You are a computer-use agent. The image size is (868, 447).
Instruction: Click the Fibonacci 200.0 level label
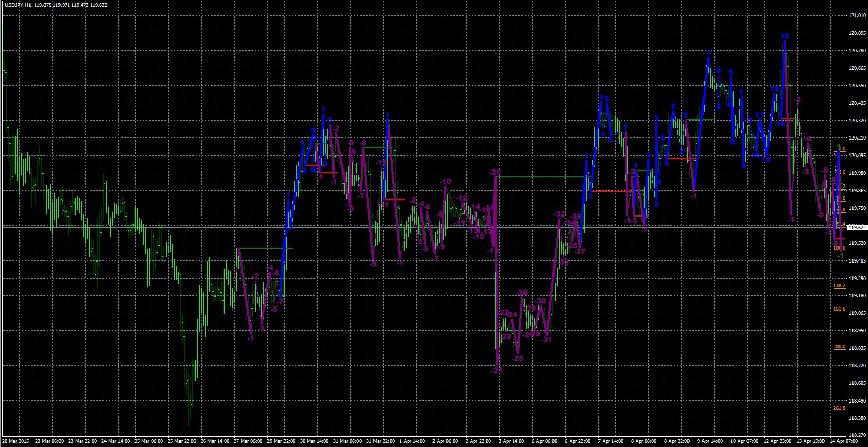click(x=839, y=347)
